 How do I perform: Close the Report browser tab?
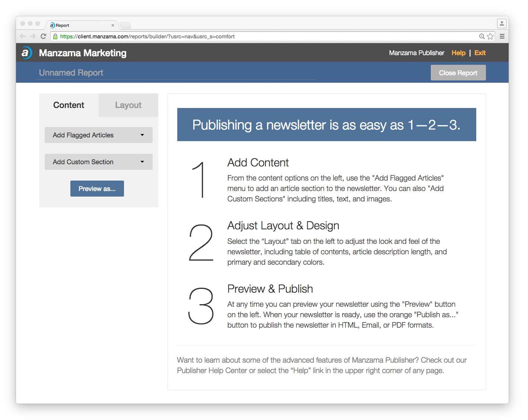pos(113,25)
